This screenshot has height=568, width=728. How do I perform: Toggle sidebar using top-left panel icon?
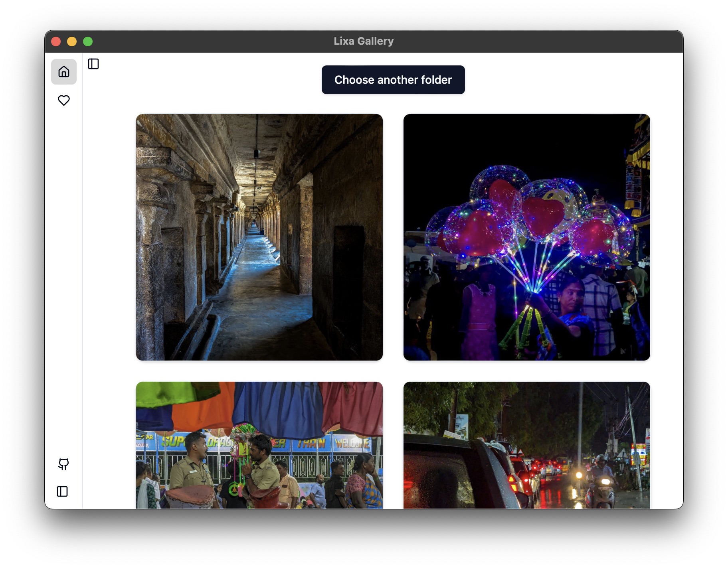click(x=93, y=64)
